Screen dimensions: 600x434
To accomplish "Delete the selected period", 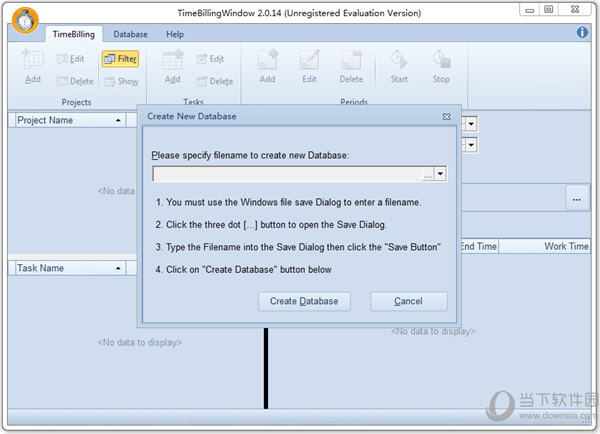I will tap(351, 66).
